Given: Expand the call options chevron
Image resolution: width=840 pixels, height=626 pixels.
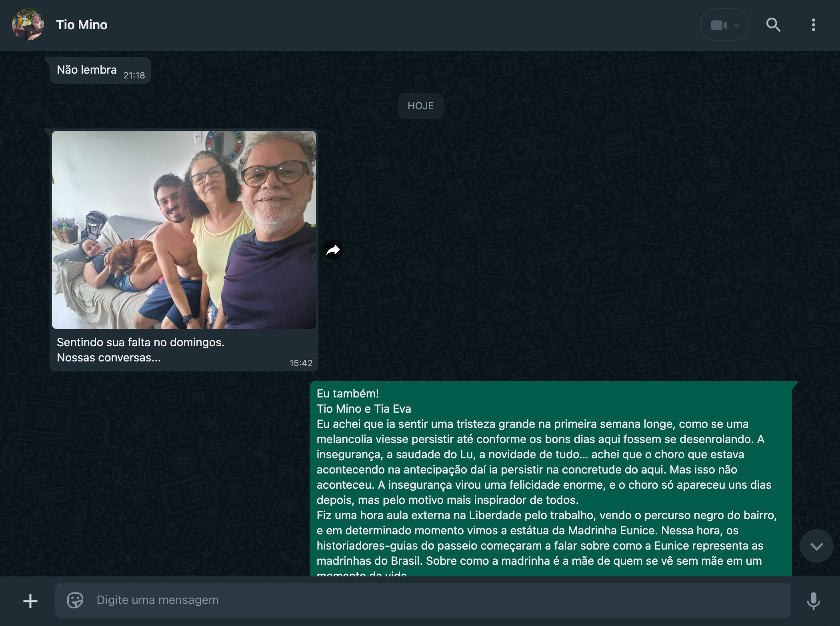Looking at the screenshot, I should [737, 25].
